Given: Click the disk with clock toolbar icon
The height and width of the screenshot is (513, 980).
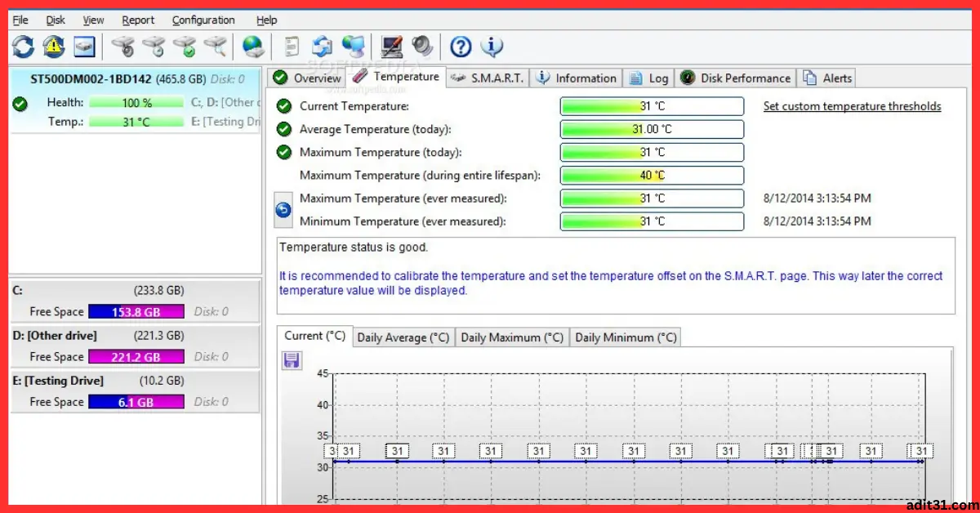Looking at the screenshot, I should 154,47.
